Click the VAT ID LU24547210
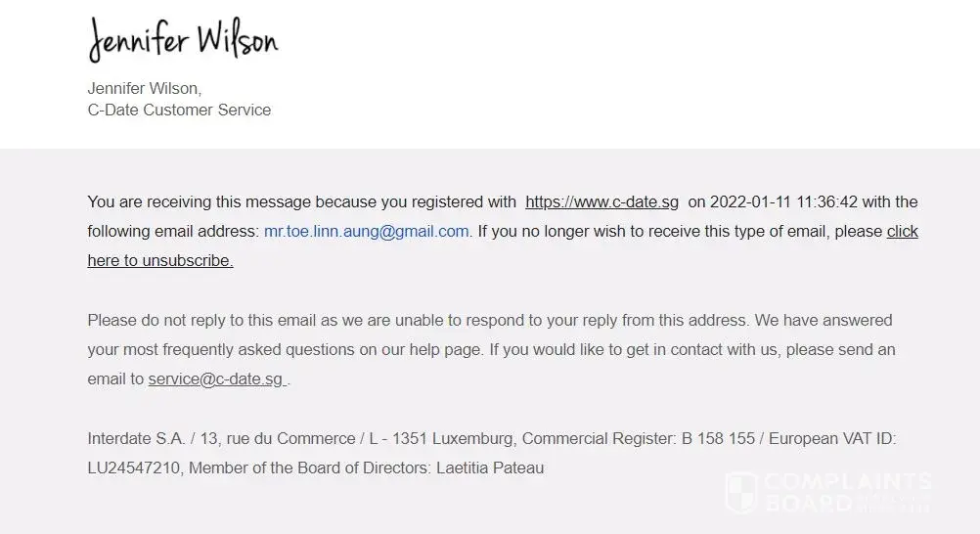This screenshot has width=980, height=534. tap(133, 468)
